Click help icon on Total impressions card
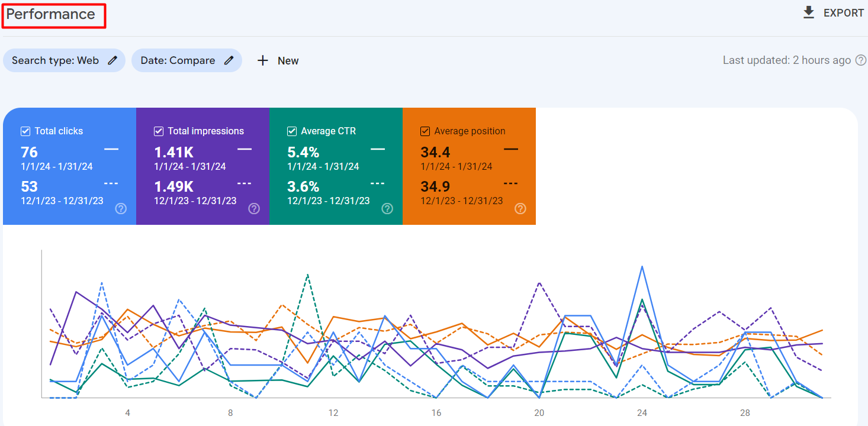 point(254,208)
